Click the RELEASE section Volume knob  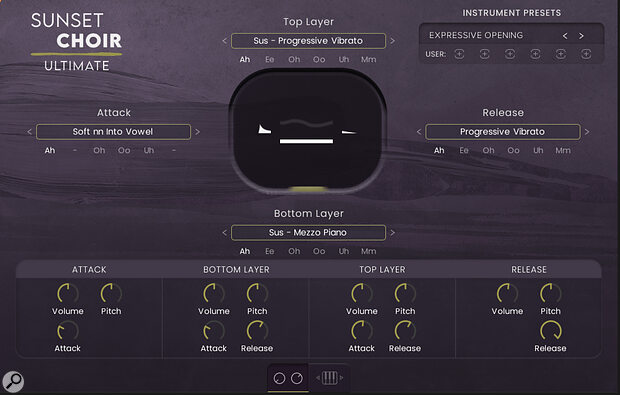[507, 293]
